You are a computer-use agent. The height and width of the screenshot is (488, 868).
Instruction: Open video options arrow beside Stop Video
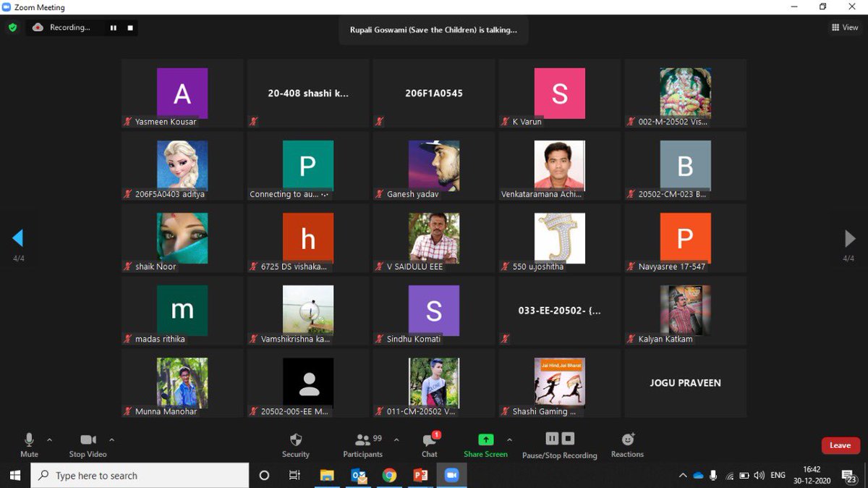(x=111, y=439)
